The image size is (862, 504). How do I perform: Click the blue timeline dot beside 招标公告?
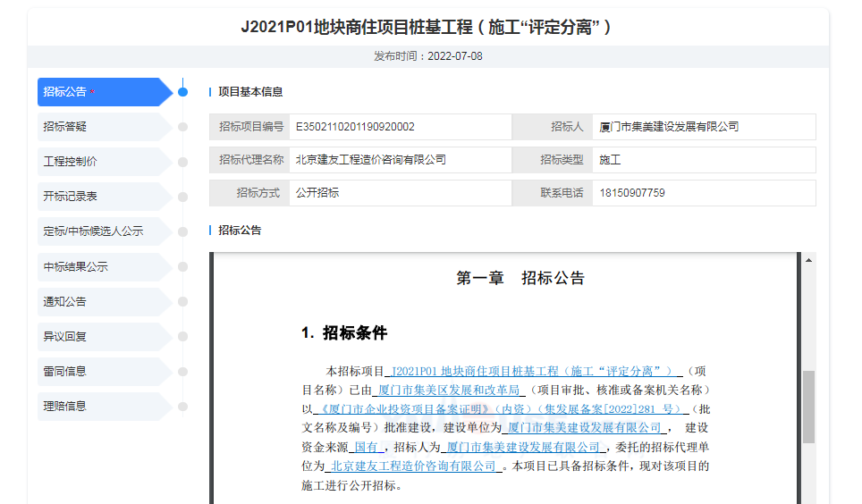(x=182, y=92)
